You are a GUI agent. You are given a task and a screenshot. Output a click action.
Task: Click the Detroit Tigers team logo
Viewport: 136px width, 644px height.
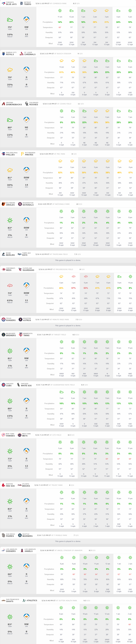pyautogui.click(x=22, y=4)
